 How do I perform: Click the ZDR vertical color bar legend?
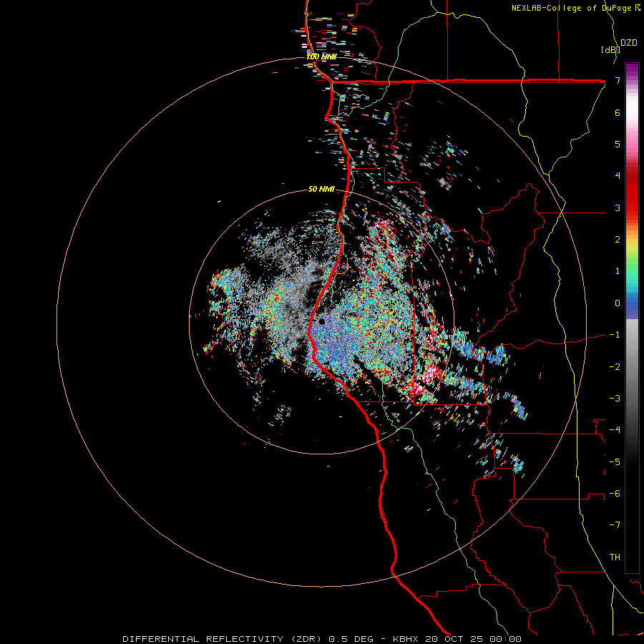tap(632, 318)
